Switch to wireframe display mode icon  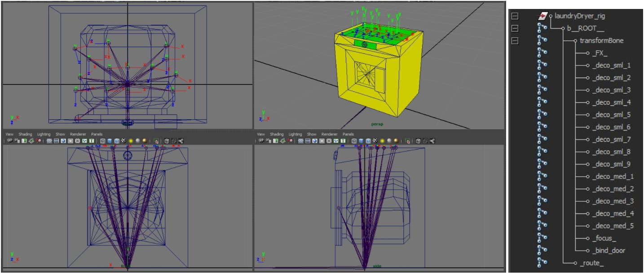[x=49, y=141]
